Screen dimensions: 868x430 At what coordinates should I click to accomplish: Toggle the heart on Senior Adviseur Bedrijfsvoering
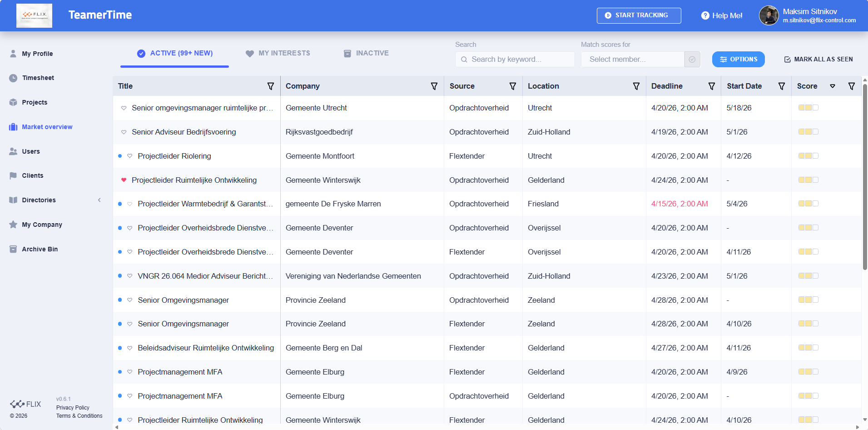(x=124, y=132)
